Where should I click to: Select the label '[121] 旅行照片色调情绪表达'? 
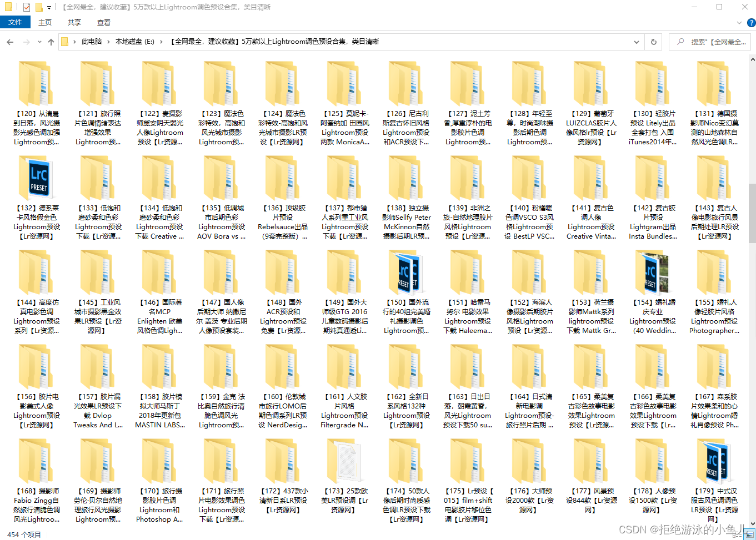pos(98,128)
